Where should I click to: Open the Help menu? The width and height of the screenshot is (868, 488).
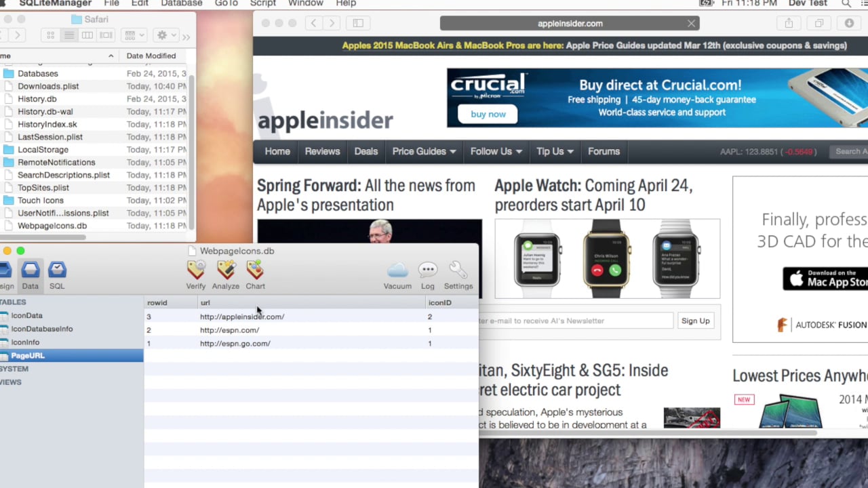tap(346, 3)
